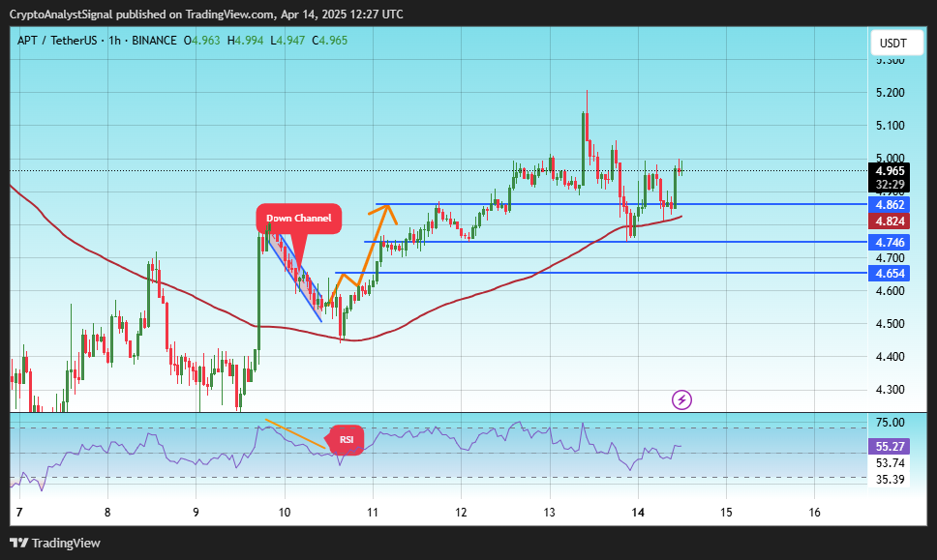The height and width of the screenshot is (560, 937).
Task: Click the 75.00 RSI scale value
Action: 890,422
